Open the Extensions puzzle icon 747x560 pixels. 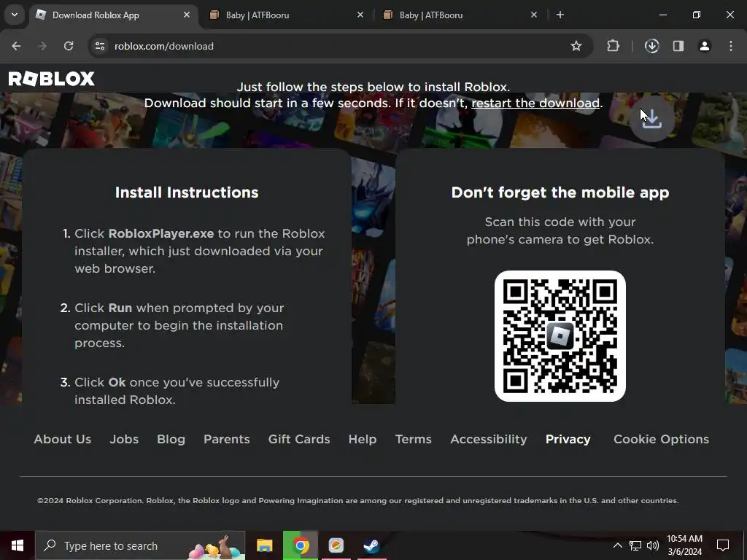pos(613,46)
